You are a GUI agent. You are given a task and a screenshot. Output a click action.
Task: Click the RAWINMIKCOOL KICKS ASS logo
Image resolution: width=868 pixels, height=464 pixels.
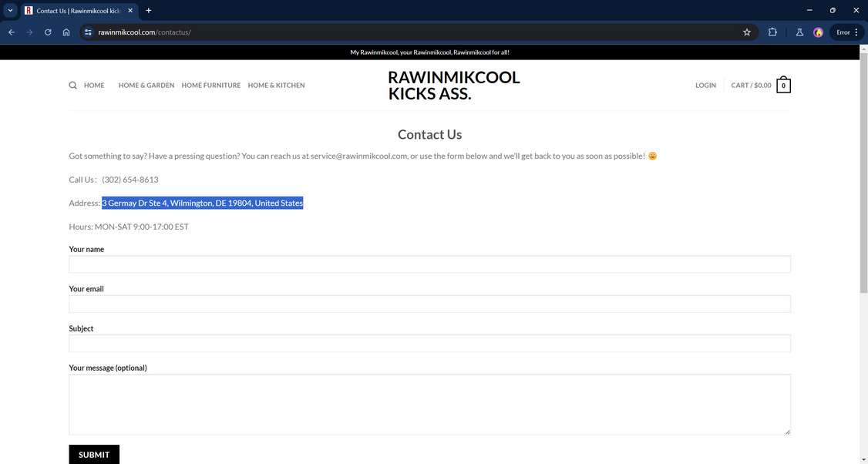(x=453, y=85)
